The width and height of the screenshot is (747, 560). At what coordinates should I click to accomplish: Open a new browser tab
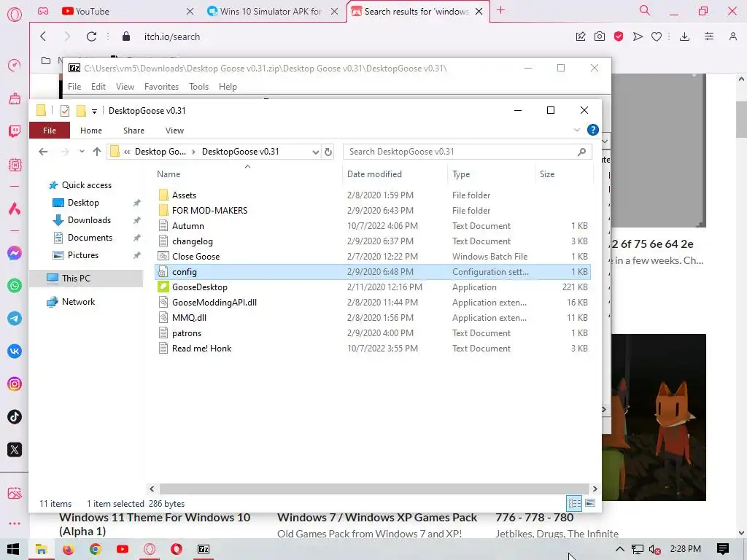tap(500, 10)
